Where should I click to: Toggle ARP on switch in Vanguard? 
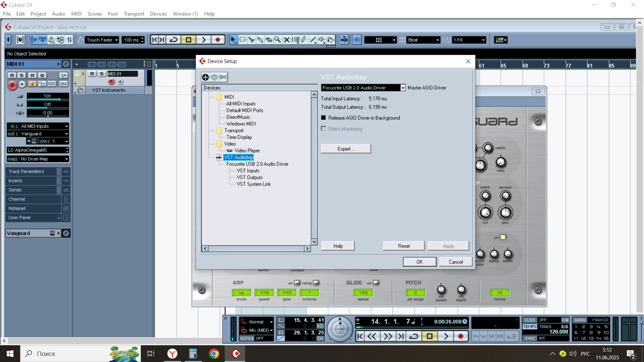point(297,283)
